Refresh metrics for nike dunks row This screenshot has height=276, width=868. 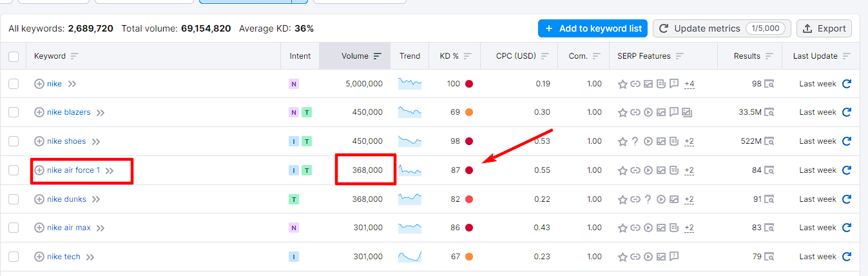[847, 199]
